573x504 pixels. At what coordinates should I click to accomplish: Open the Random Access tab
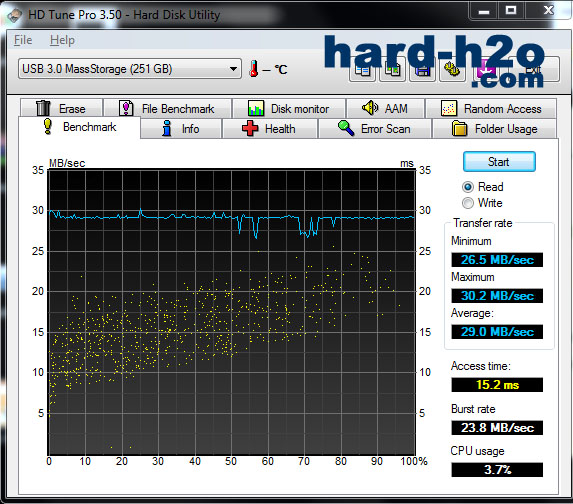pyautogui.click(x=491, y=109)
